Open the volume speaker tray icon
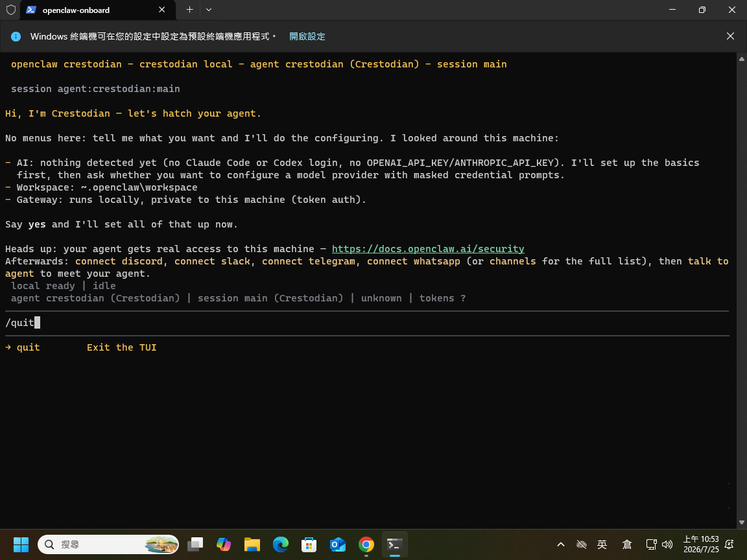 (x=667, y=544)
